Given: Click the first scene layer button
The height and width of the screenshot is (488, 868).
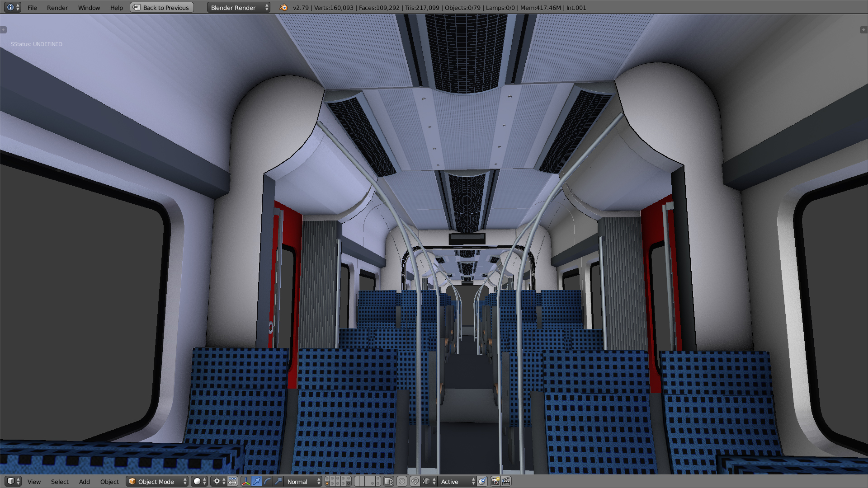Looking at the screenshot, I should tap(327, 479).
